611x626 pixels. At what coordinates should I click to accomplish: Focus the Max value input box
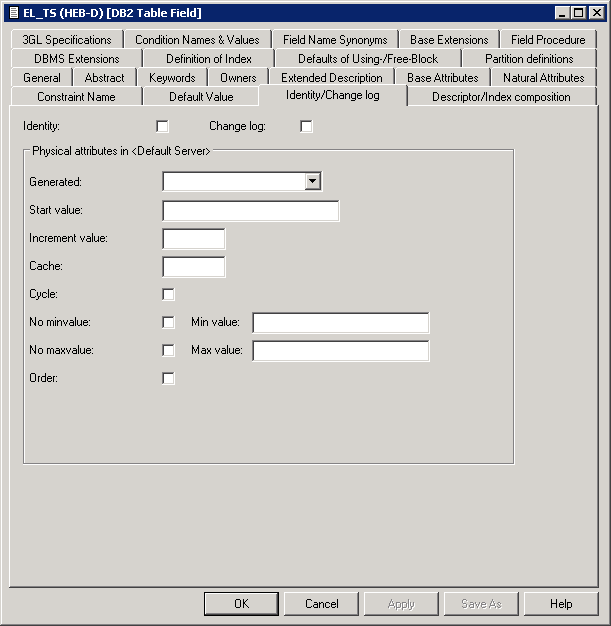point(340,351)
